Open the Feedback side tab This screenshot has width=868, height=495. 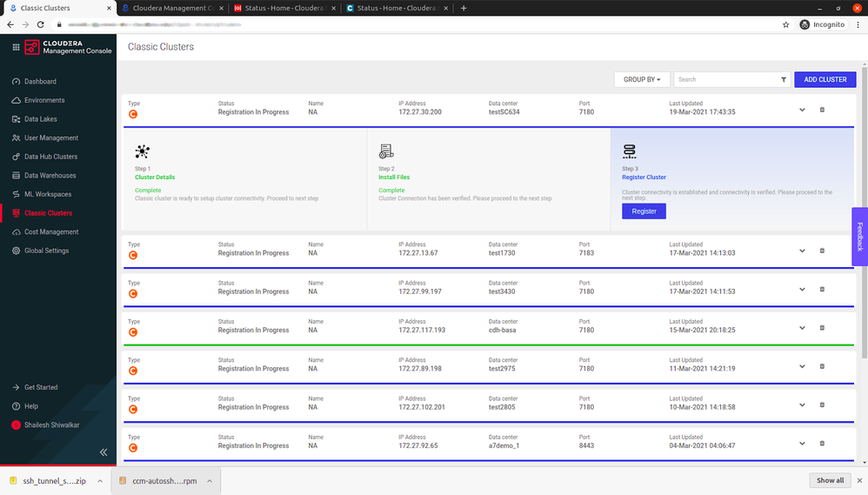859,237
